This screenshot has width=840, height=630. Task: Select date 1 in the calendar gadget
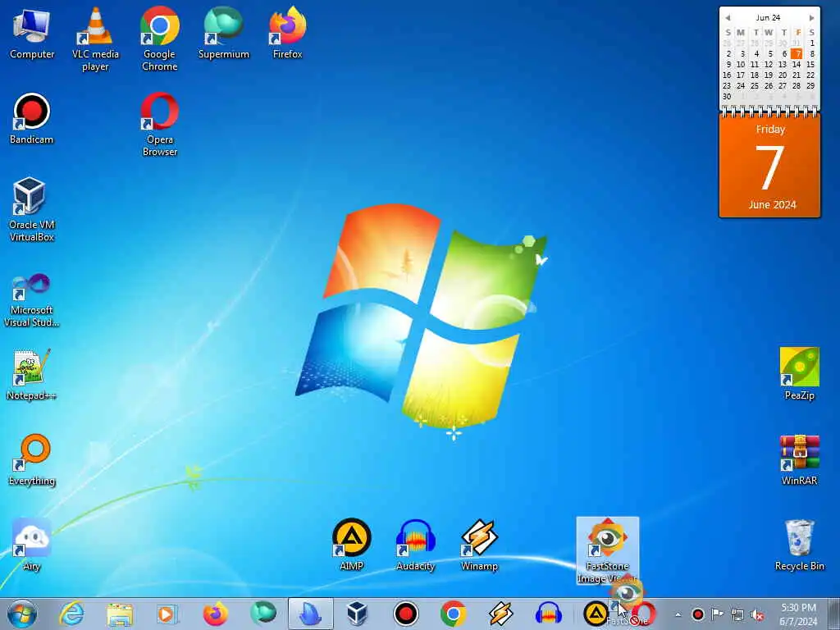tap(812, 43)
